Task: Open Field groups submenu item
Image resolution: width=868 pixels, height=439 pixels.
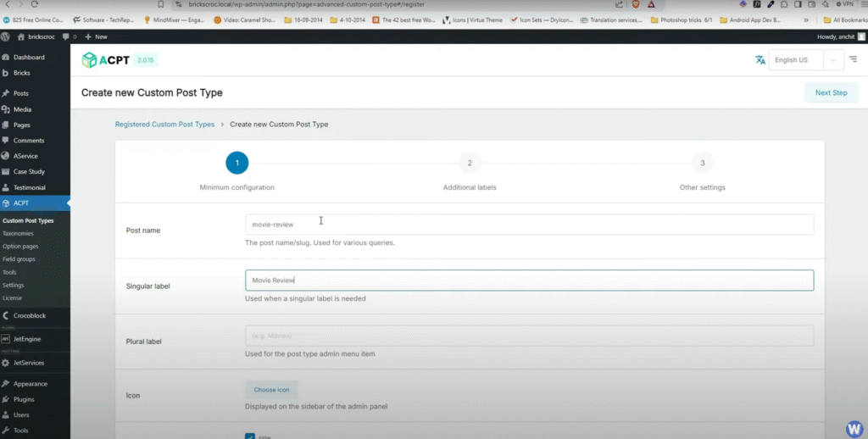Action: pyautogui.click(x=19, y=258)
